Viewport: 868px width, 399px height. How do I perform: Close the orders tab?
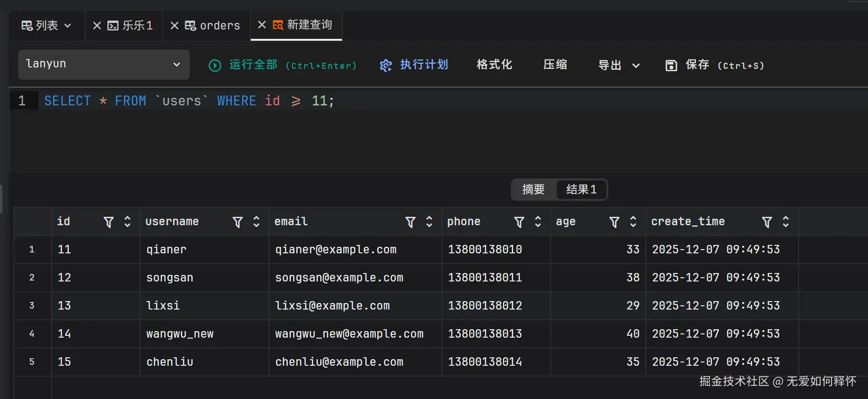pos(174,26)
